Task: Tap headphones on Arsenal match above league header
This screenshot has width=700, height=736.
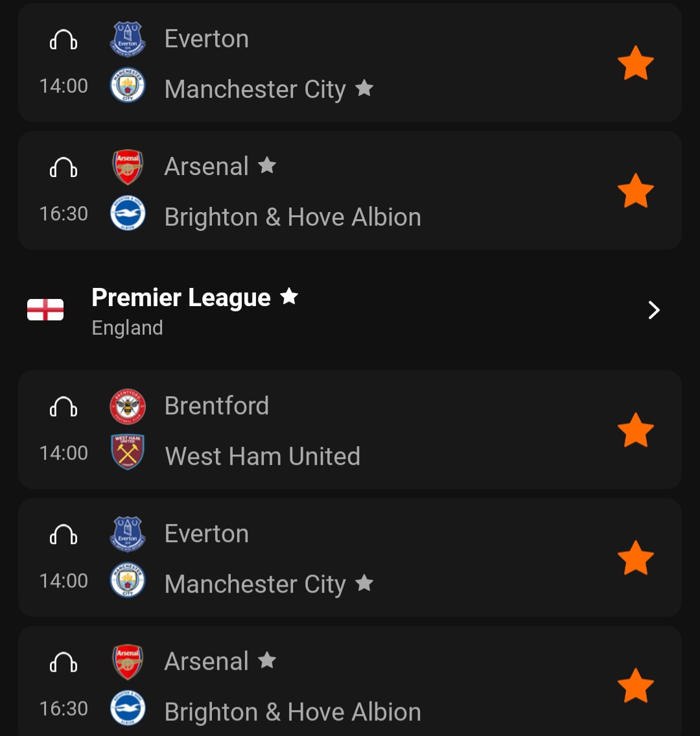Action: (64, 168)
